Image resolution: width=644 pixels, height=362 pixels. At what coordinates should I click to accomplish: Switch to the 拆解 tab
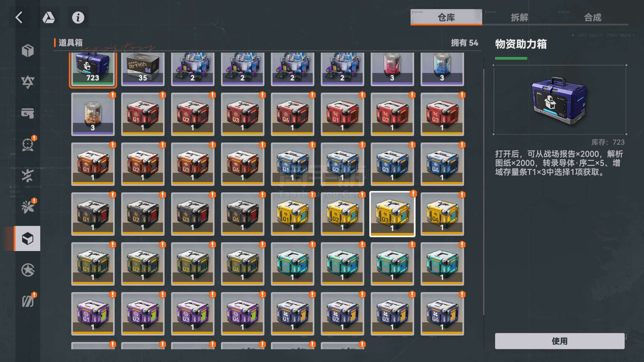tap(519, 17)
